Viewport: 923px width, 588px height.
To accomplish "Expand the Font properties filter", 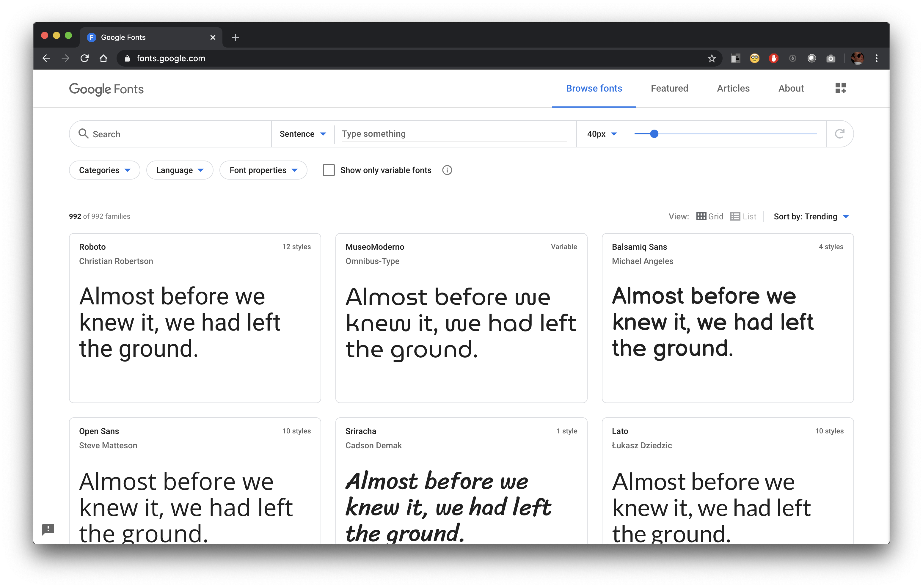I will (263, 170).
